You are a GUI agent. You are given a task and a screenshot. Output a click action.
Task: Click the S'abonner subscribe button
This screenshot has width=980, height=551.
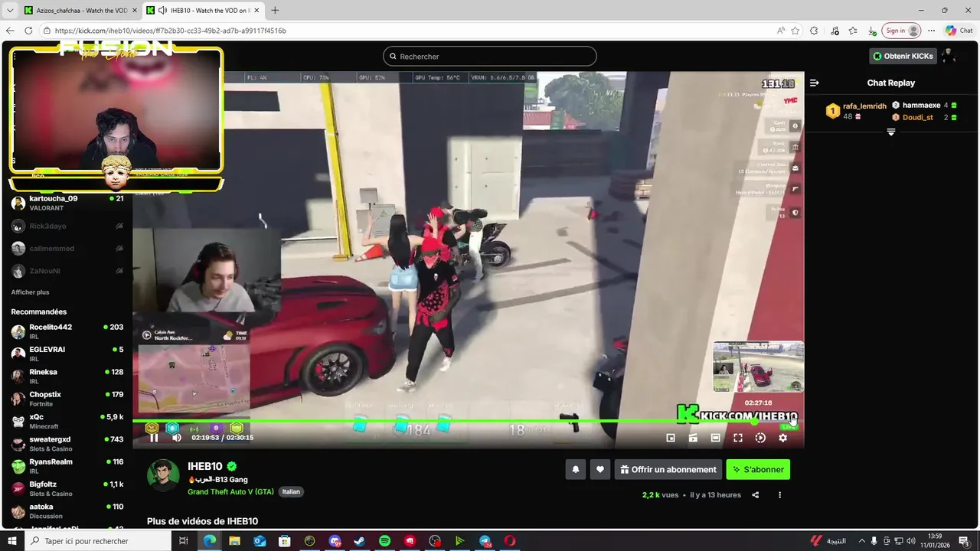click(758, 470)
